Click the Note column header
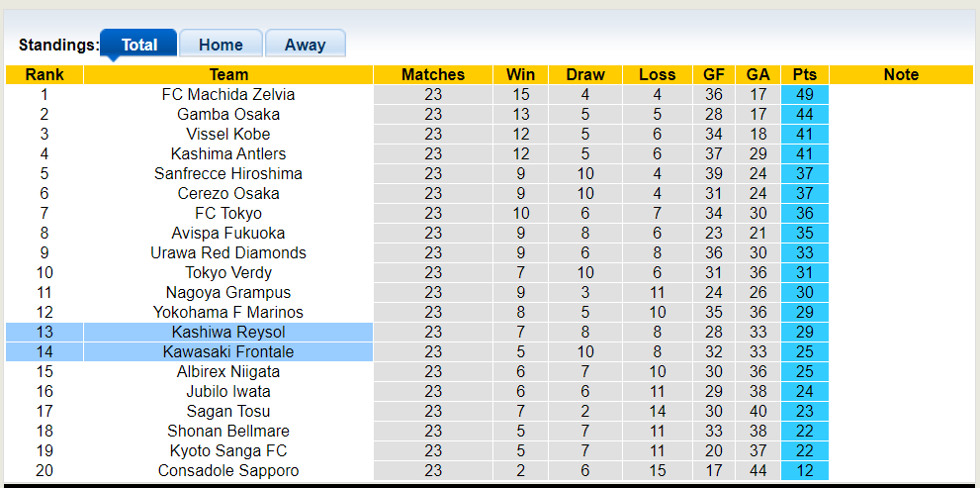980x488 pixels. 901,75
